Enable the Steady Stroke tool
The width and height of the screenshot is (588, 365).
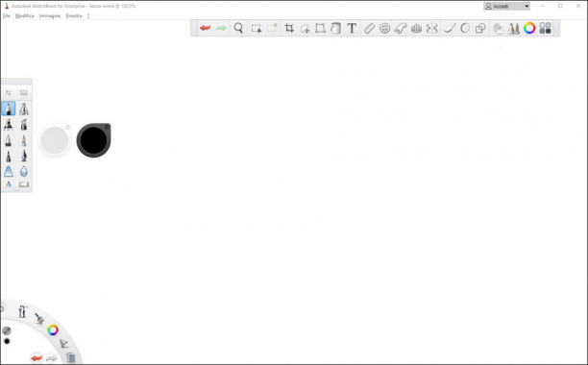pyautogui.click(x=450, y=28)
